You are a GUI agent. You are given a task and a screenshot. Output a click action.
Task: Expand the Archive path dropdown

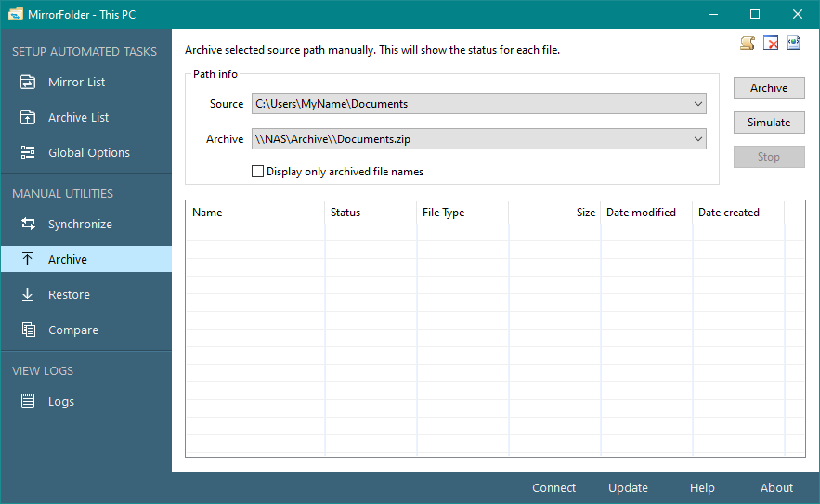click(x=697, y=139)
